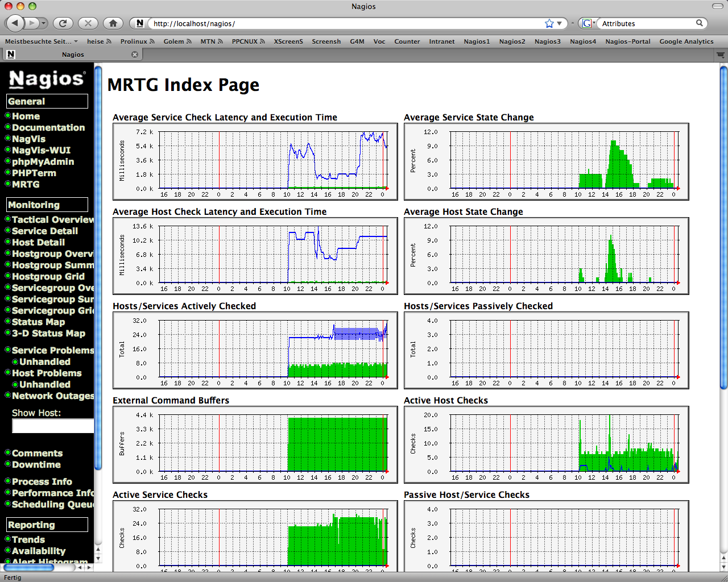Viewport: 728px width, 582px height.
Task: Open the Google Analytics bookmark
Action: pos(686,41)
